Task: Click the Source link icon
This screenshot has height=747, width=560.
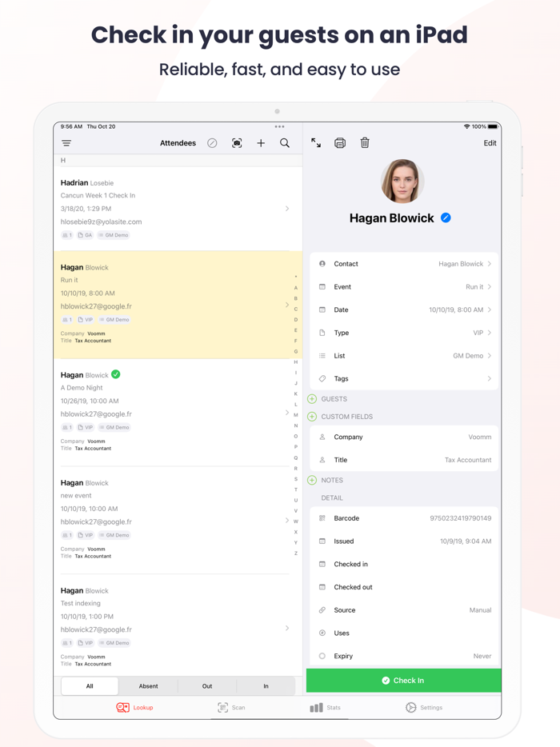Action: [322, 609]
